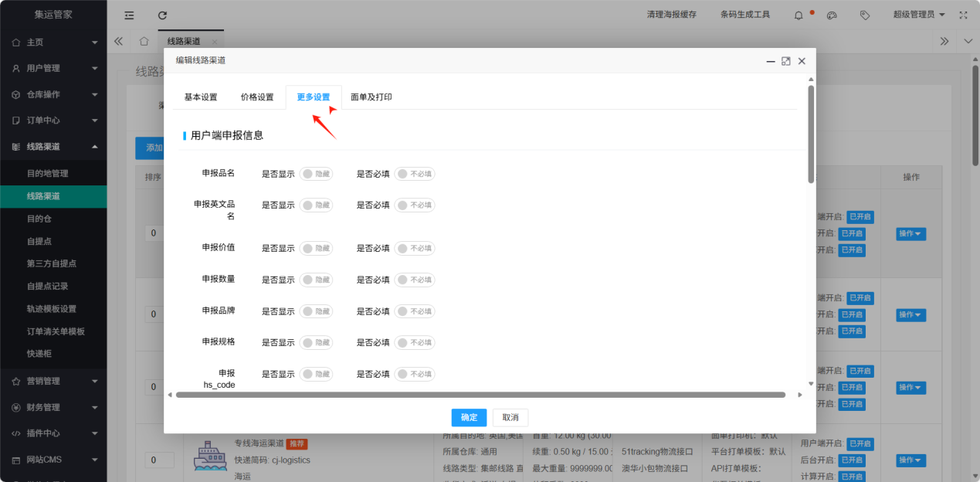This screenshot has width=980, height=482.
Task: Toggle 申报品名 是否必填 switch
Action: click(415, 174)
